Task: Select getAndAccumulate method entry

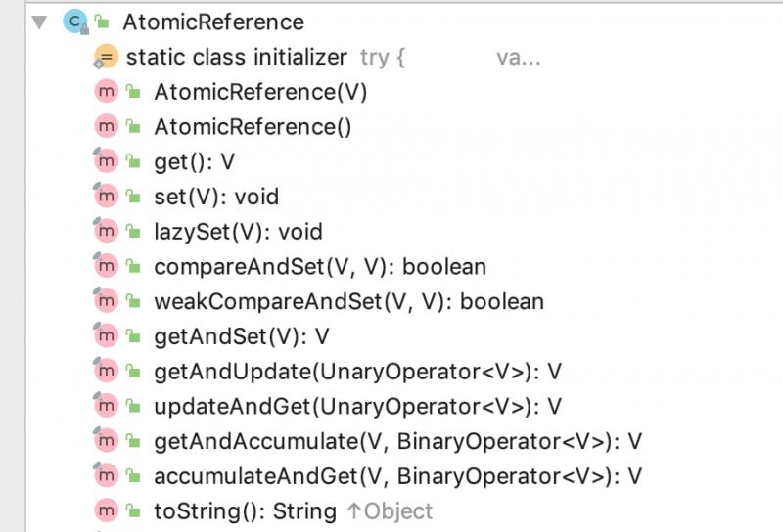Action: [397, 441]
